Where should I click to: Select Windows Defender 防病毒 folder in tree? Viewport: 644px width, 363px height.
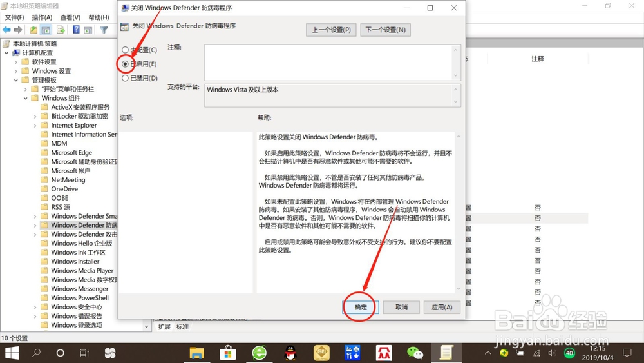[x=79, y=225]
